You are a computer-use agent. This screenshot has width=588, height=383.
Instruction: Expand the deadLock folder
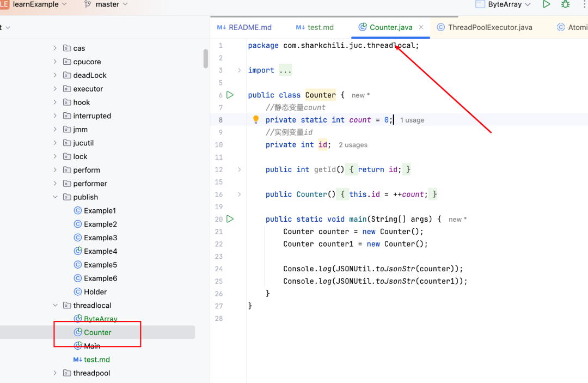pos(55,75)
